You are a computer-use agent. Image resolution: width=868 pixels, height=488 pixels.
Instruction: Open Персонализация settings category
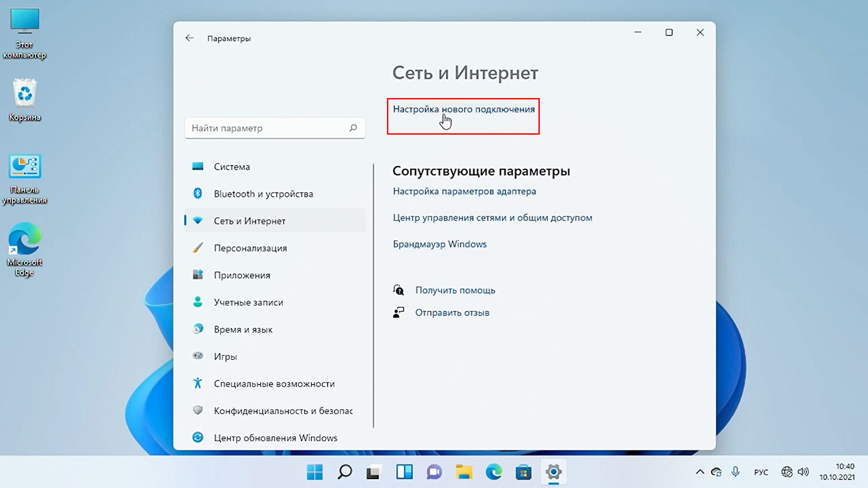click(250, 248)
